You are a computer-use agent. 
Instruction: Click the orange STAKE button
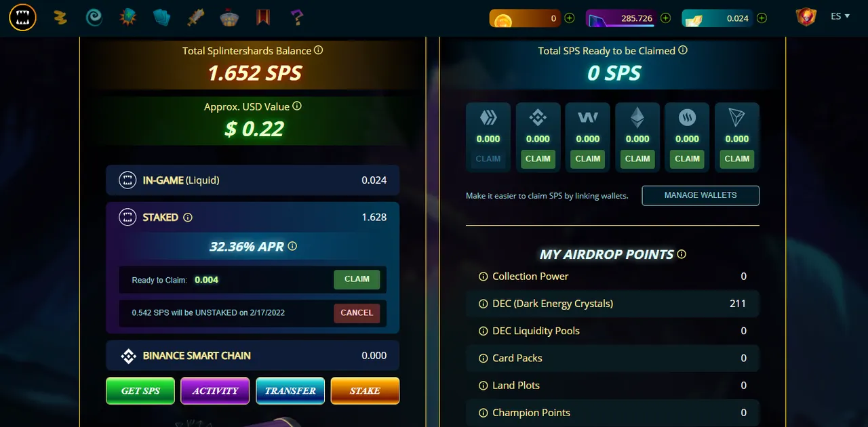pos(365,391)
